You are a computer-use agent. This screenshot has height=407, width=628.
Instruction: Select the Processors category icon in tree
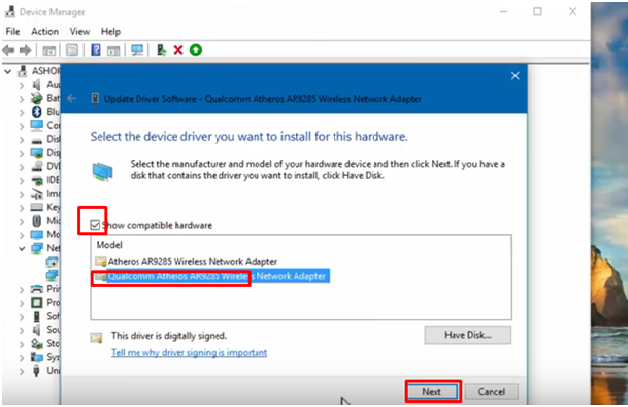pyautogui.click(x=36, y=302)
